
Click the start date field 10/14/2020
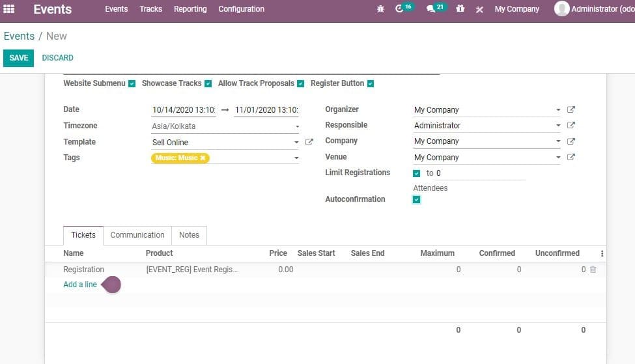[184, 110]
